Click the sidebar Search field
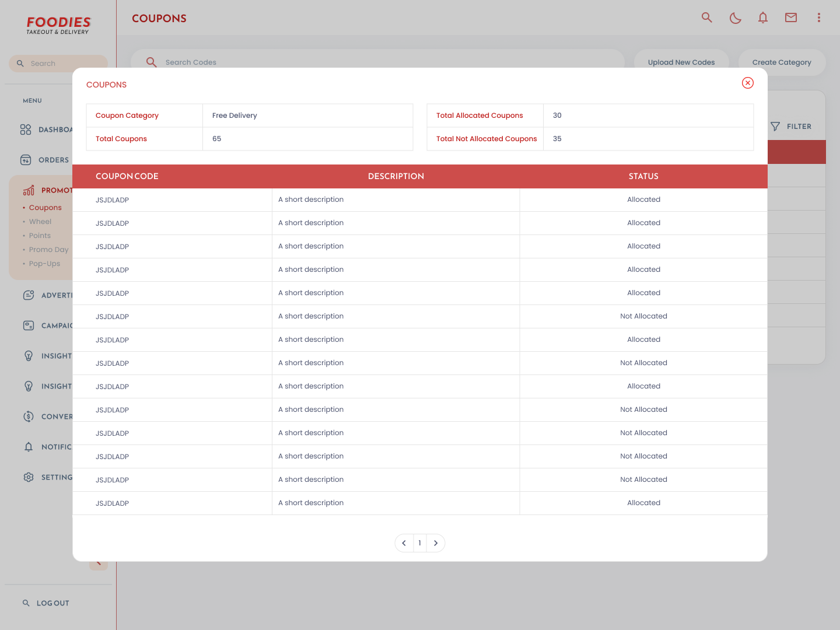Viewport: 840px width, 630px height. [x=58, y=64]
